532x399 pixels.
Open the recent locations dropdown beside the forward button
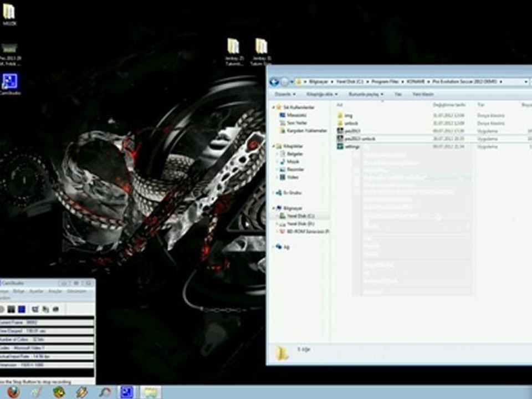pos(292,82)
